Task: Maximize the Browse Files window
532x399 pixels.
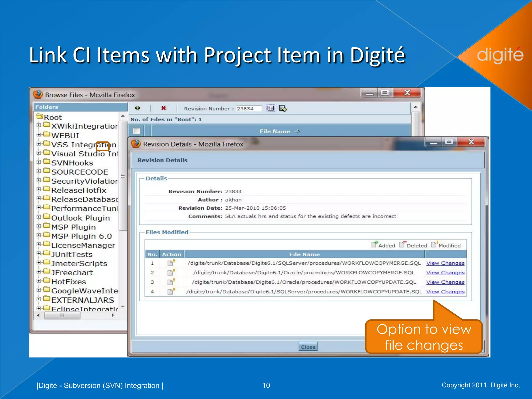Action: point(385,92)
